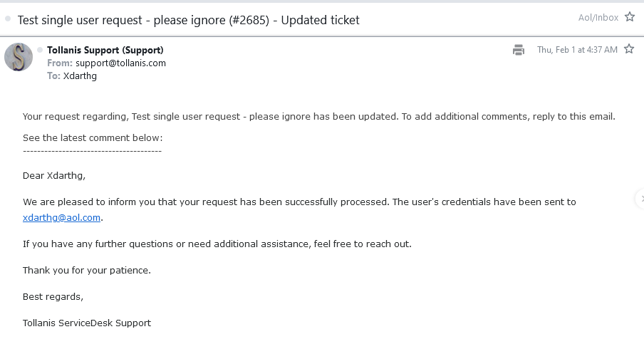Click the email subject title text
644x344 pixels.
click(188, 20)
